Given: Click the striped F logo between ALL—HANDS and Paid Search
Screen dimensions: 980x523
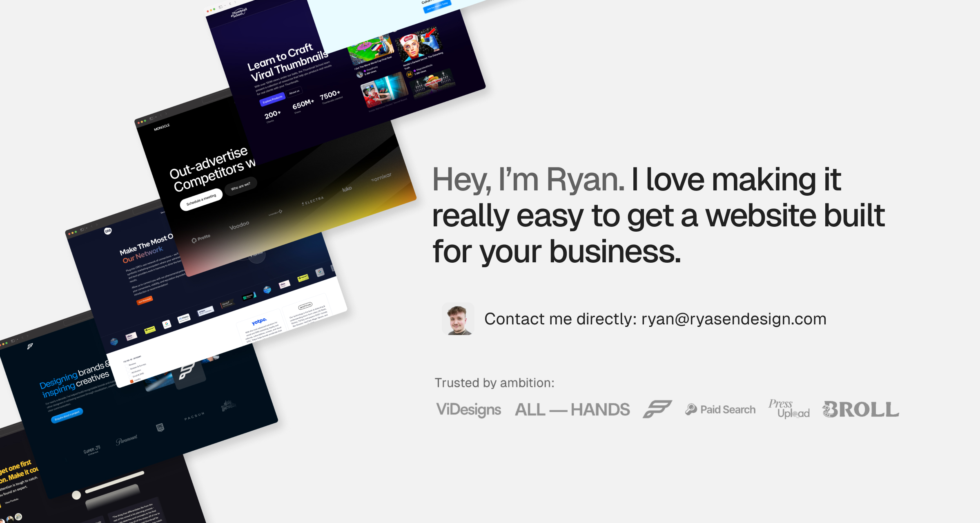Looking at the screenshot, I should pos(657,409).
